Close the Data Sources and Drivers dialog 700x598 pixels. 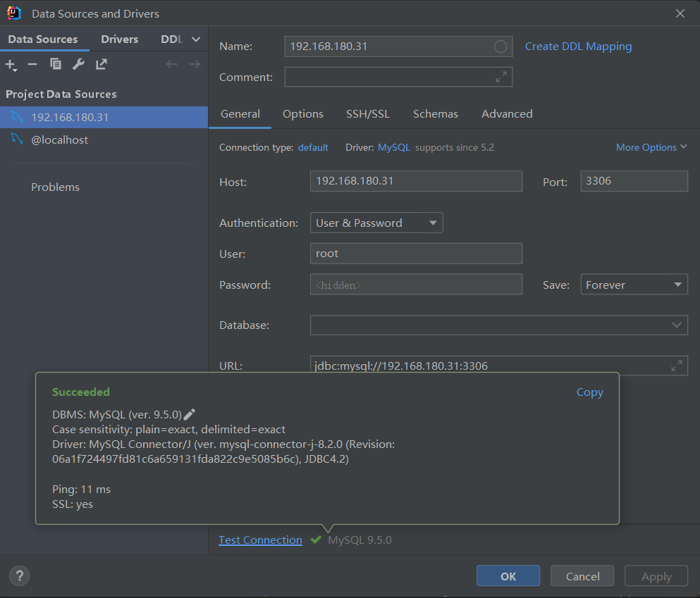[680, 13]
